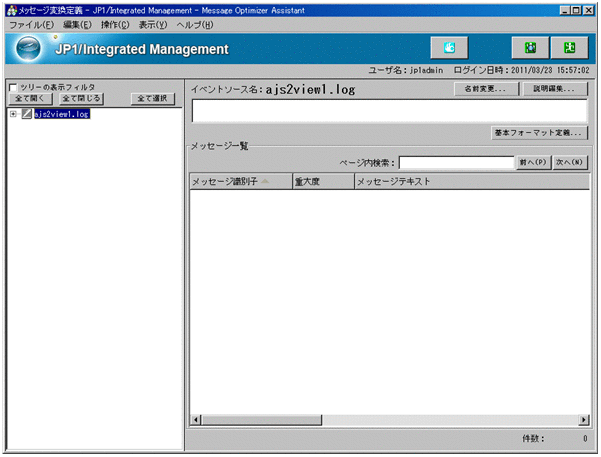
Task: Click the 全て開く button
Action: (x=31, y=99)
